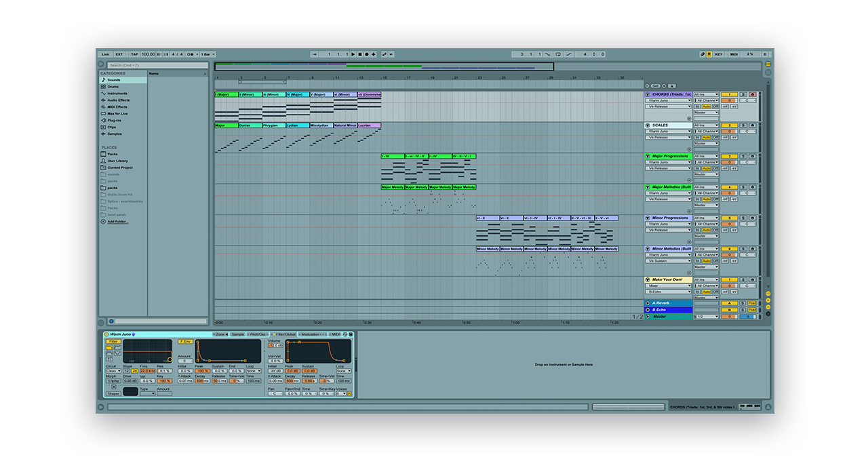This screenshot has width=868, height=470.
Task: Click the Arrangement Record button
Action: 367,54
